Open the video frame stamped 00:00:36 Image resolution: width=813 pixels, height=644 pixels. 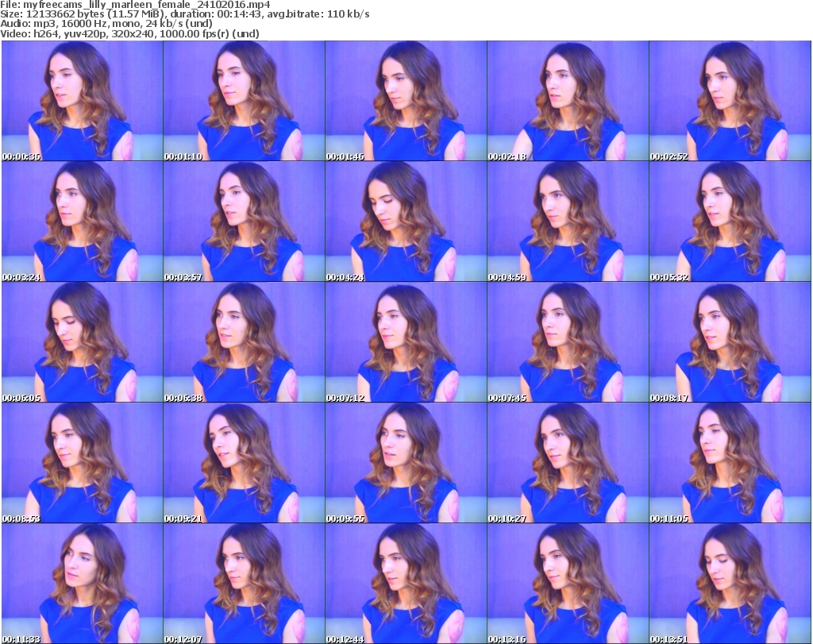point(82,101)
